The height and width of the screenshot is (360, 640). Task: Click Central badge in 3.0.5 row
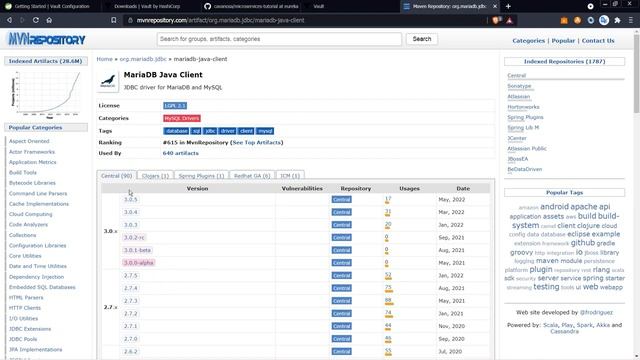(x=342, y=200)
